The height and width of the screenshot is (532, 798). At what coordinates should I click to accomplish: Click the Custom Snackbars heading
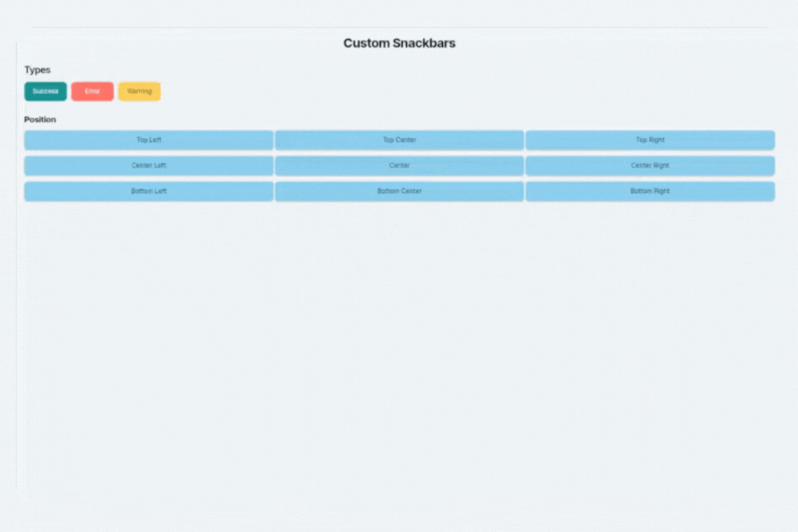(x=400, y=43)
